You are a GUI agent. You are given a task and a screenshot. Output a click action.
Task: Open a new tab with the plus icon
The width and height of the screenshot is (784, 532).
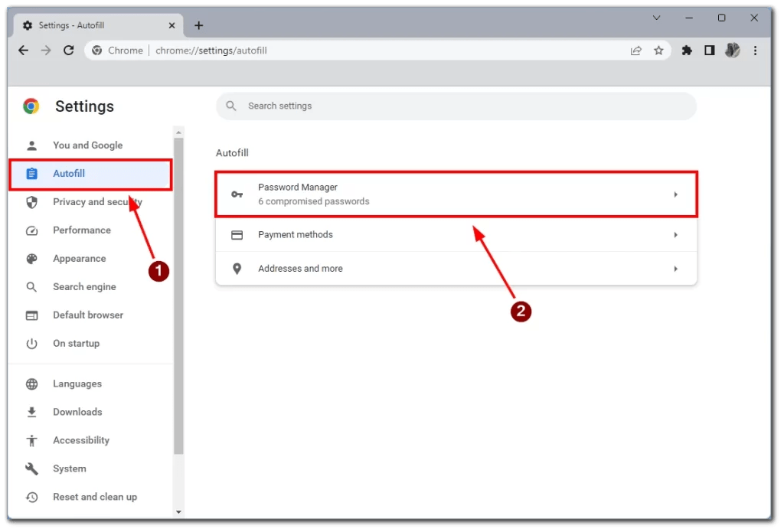pos(198,25)
